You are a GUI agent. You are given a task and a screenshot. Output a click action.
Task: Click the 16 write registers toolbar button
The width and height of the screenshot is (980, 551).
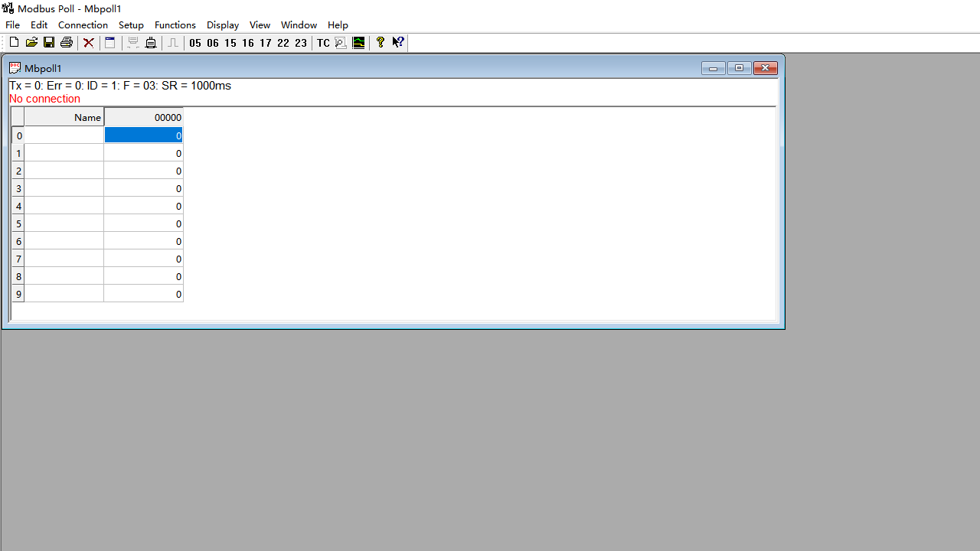coord(248,43)
